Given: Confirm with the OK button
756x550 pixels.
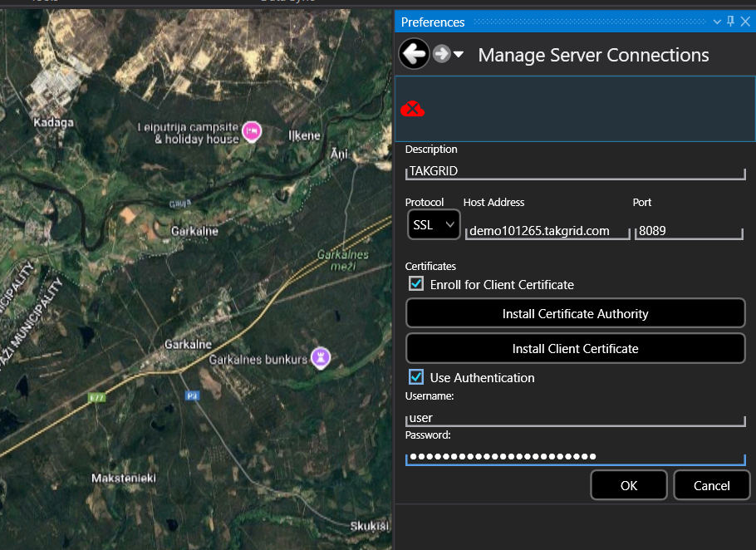Looking at the screenshot, I should click(x=629, y=485).
